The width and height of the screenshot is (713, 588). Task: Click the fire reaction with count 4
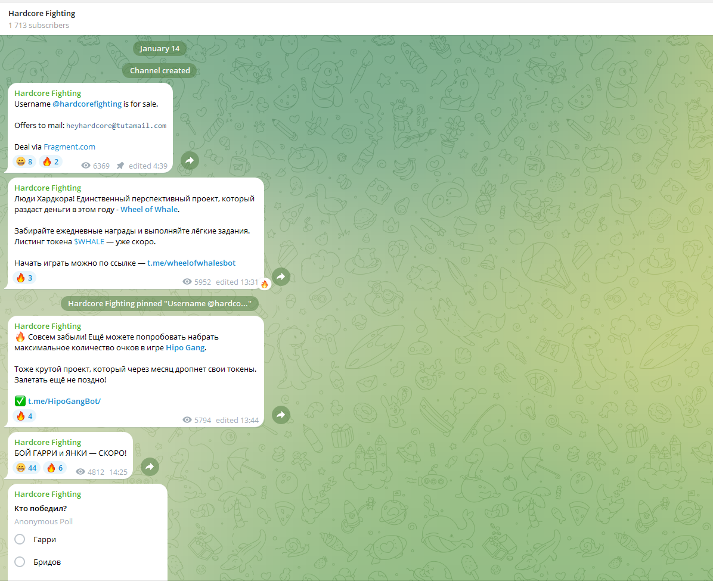coord(24,416)
